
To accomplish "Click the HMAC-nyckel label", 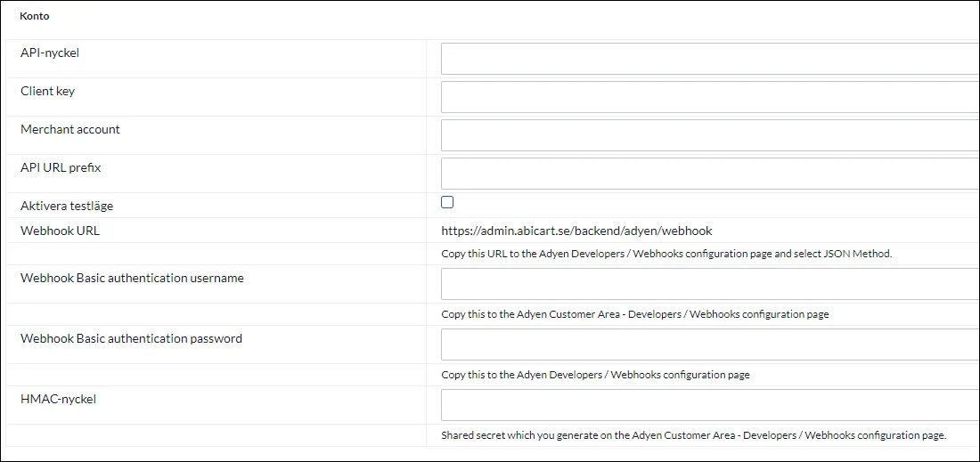I will (x=58, y=399).
